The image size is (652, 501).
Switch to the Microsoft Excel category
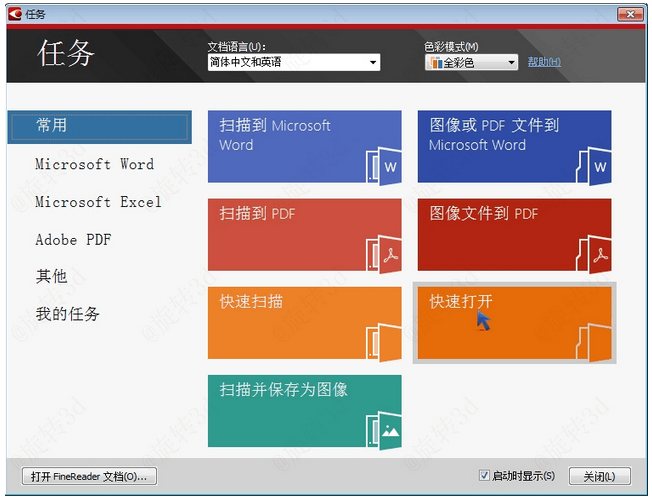tap(98, 202)
